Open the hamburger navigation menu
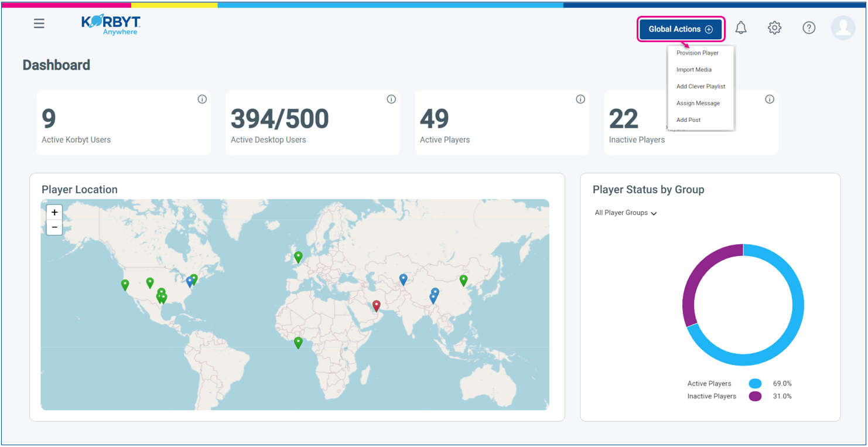Image resolution: width=868 pixels, height=447 pixels. pos(39,24)
